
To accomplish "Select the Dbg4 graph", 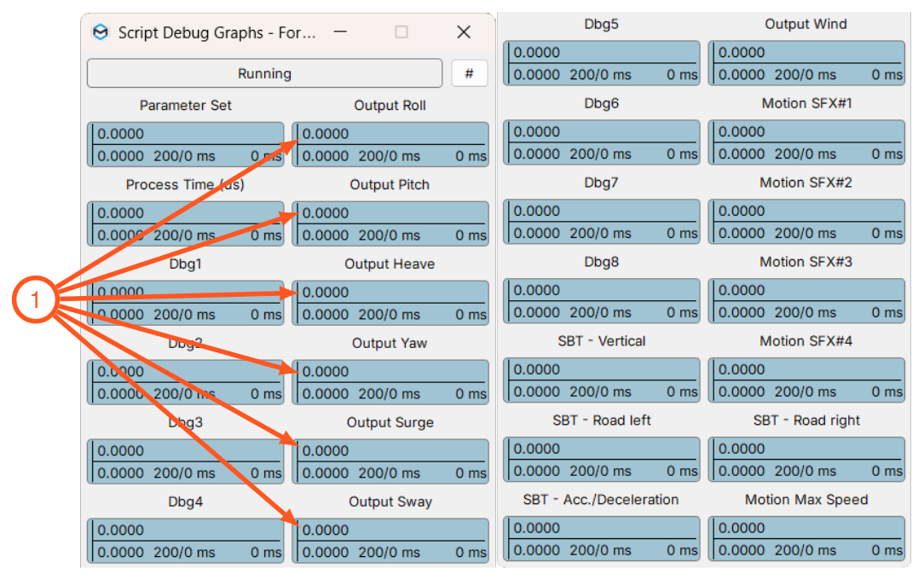I will tap(186, 541).
